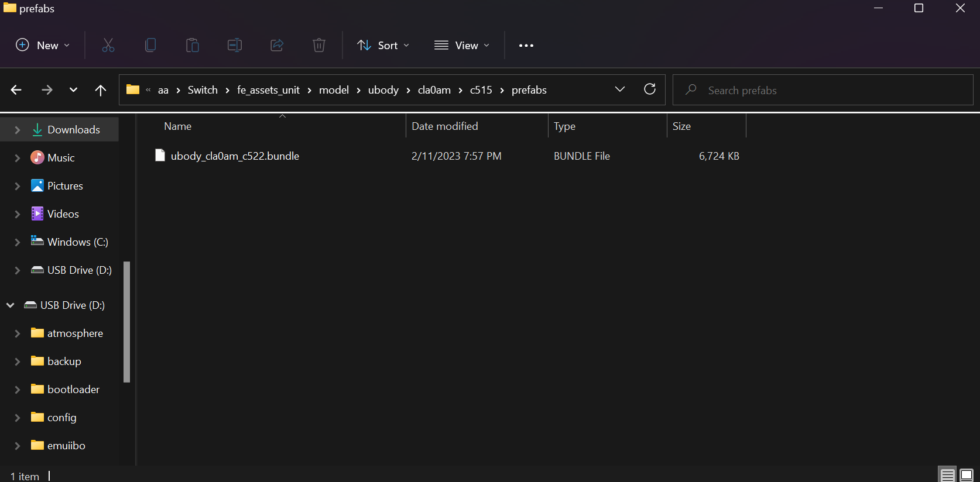Collapse the expanded USB Drive (D:) node

click(11, 305)
